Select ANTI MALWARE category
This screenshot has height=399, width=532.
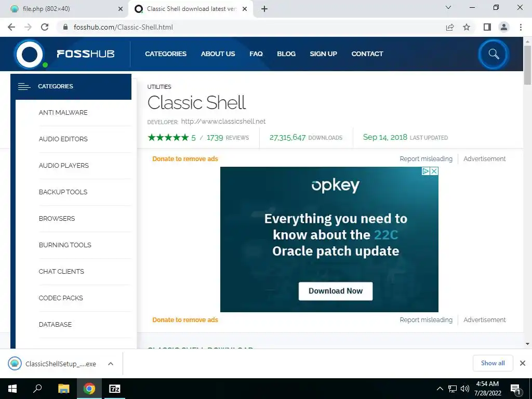pyautogui.click(x=63, y=113)
